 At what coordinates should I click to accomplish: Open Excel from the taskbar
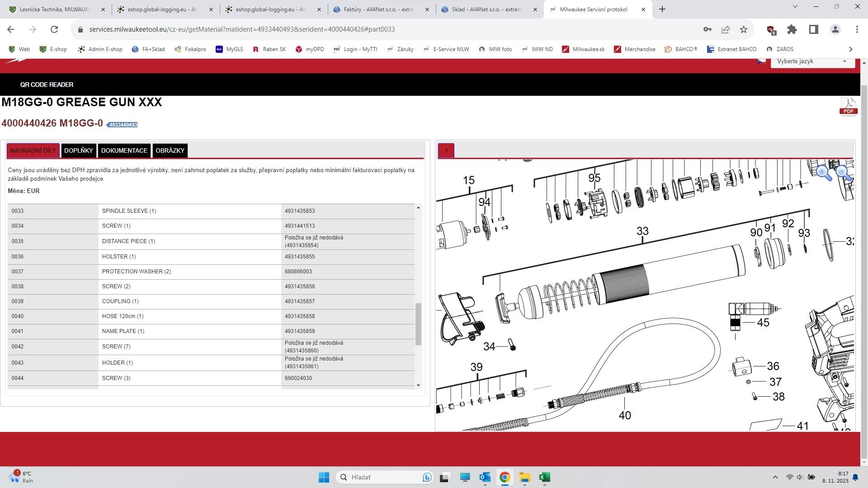pos(544,477)
